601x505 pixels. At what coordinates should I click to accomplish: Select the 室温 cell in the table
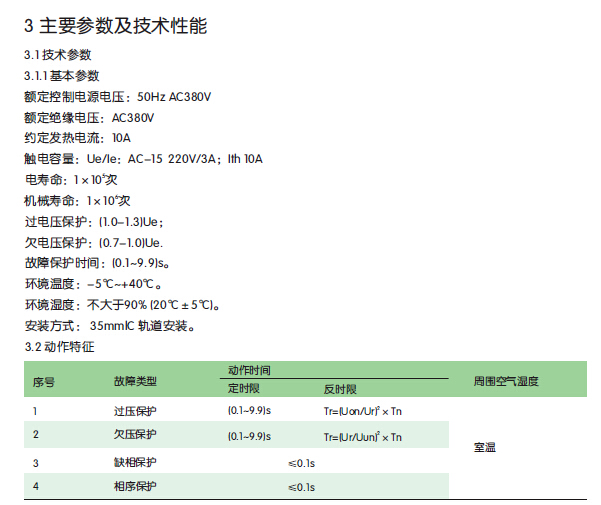click(x=484, y=447)
